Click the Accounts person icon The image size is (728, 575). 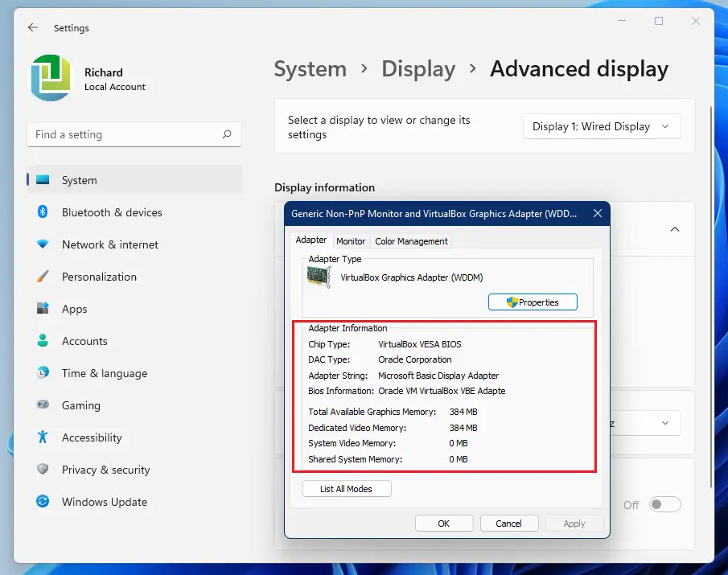43,341
